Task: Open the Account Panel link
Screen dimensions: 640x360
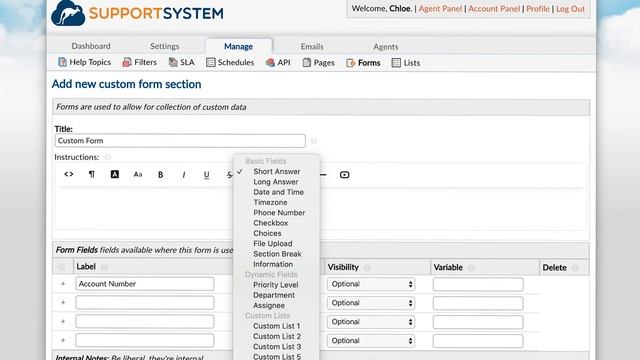Action: (494, 9)
